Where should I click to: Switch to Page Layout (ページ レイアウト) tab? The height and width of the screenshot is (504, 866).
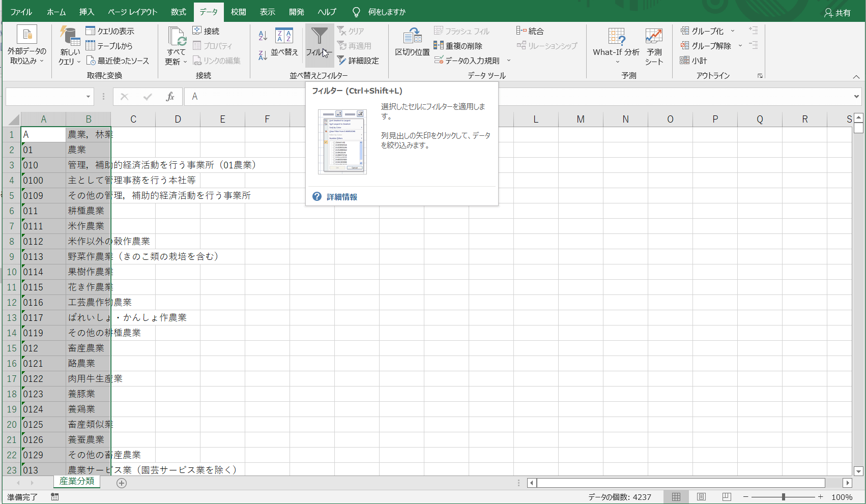pyautogui.click(x=132, y=12)
